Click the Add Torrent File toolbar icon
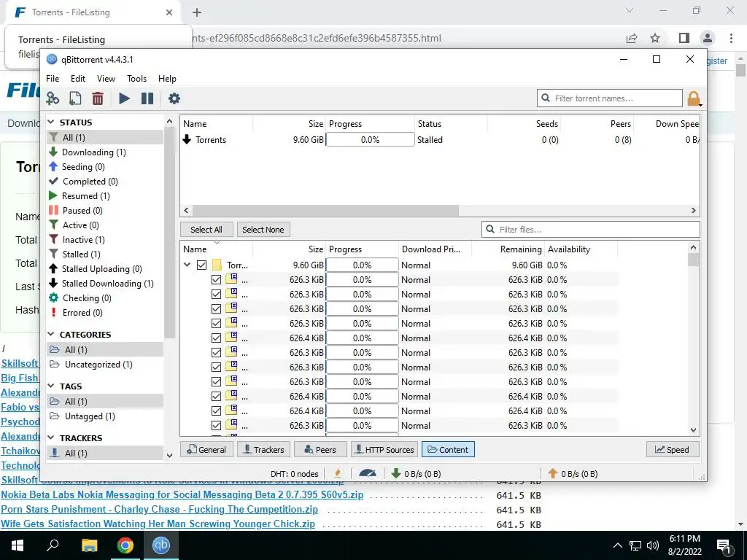The width and height of the screenshot is (747, 560). coord(75,98)
